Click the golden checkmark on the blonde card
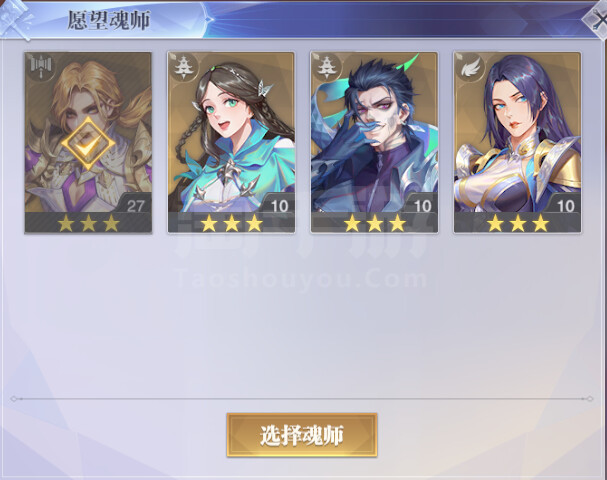This screenshot has width=607, height=480. click(88, 143)
